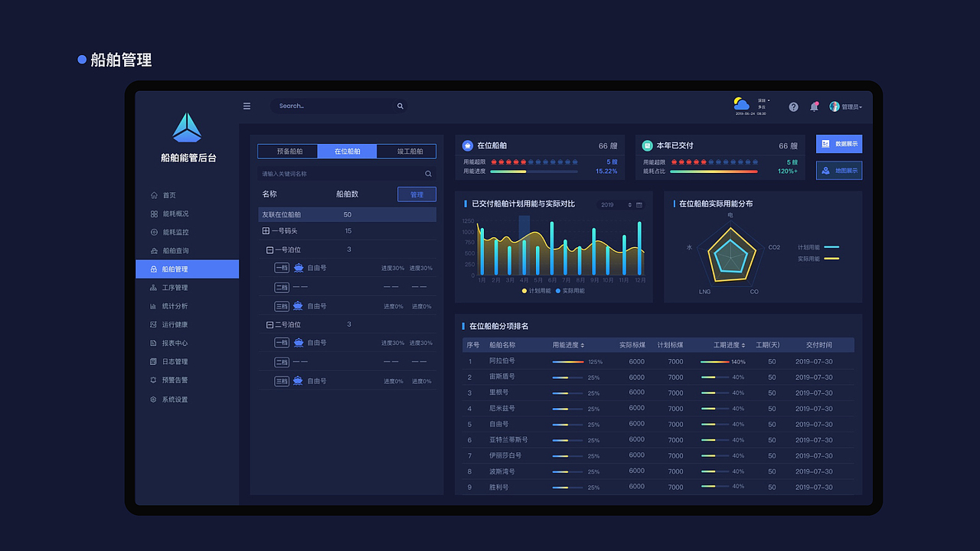Click the 能耗概况 grid icon

point(154,214)
